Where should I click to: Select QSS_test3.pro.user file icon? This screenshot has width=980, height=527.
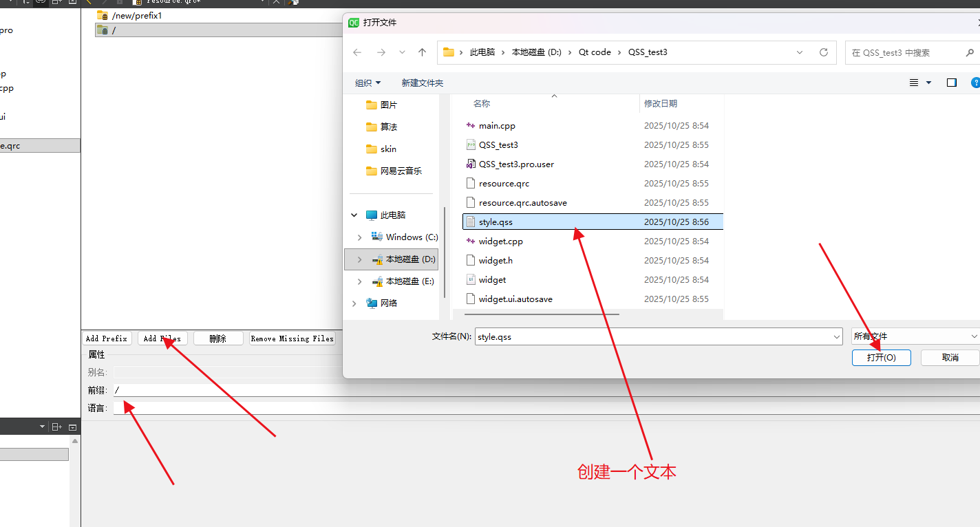pyautogui.click(x=471, y=164)
